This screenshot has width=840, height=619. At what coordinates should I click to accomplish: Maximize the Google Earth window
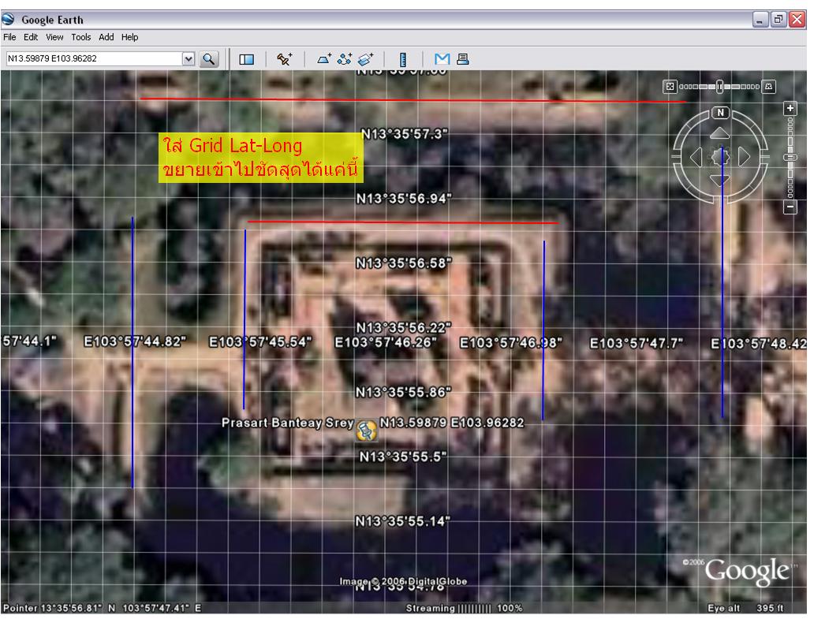click(x=778, y=20)
